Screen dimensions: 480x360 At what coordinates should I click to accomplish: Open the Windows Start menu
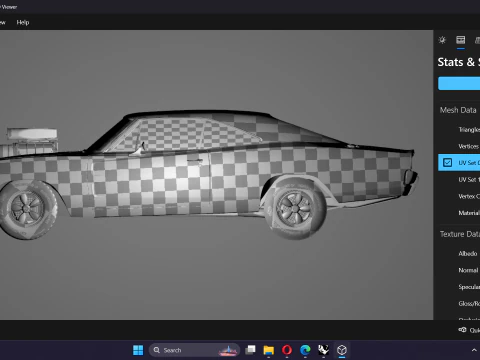point(138,350)
